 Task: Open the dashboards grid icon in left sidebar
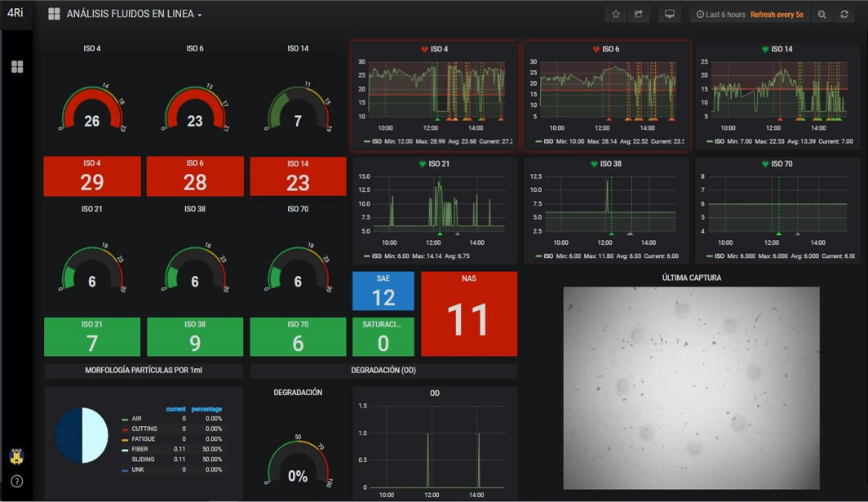tap(17, 67)
